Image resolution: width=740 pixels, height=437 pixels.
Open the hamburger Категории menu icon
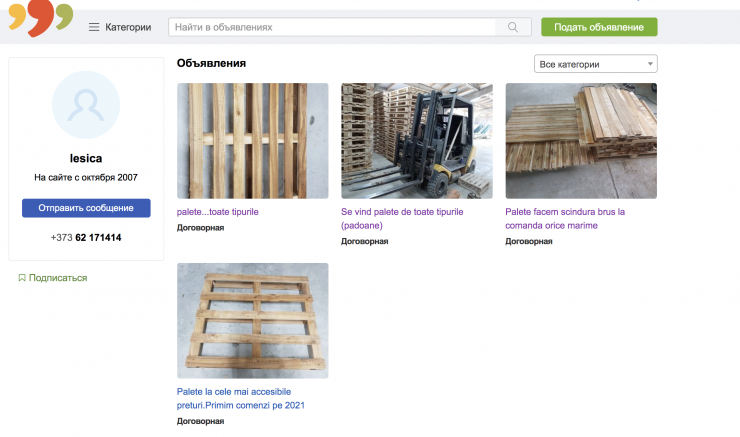pos(94,27)
